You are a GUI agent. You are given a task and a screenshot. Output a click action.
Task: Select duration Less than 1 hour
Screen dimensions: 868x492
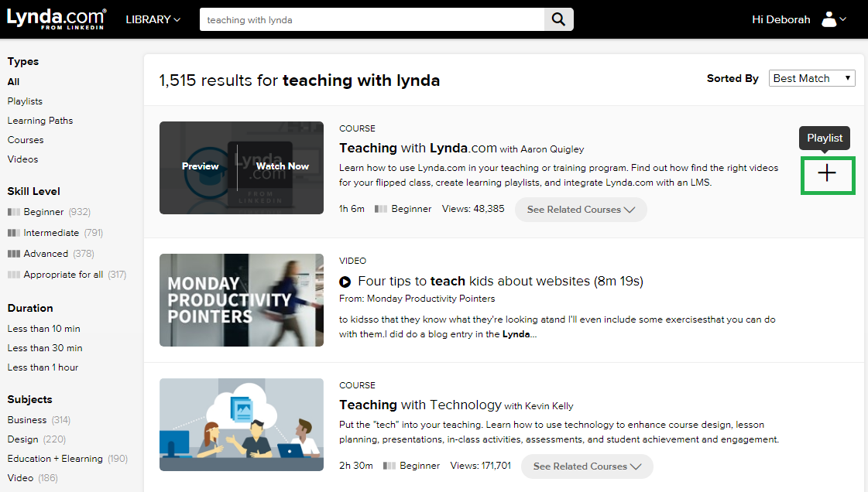point(43,367)
